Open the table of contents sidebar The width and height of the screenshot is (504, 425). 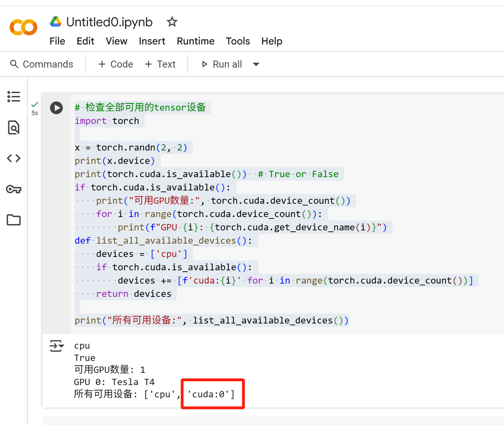pos(14,97)
